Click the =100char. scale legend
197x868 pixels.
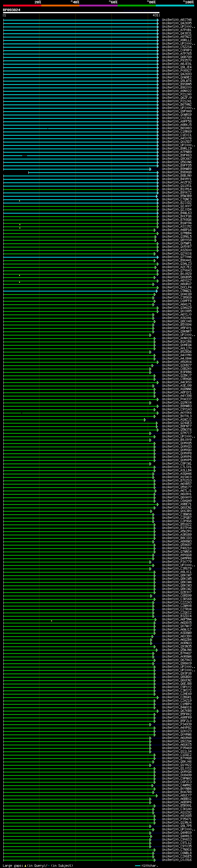tap(150, 866)
